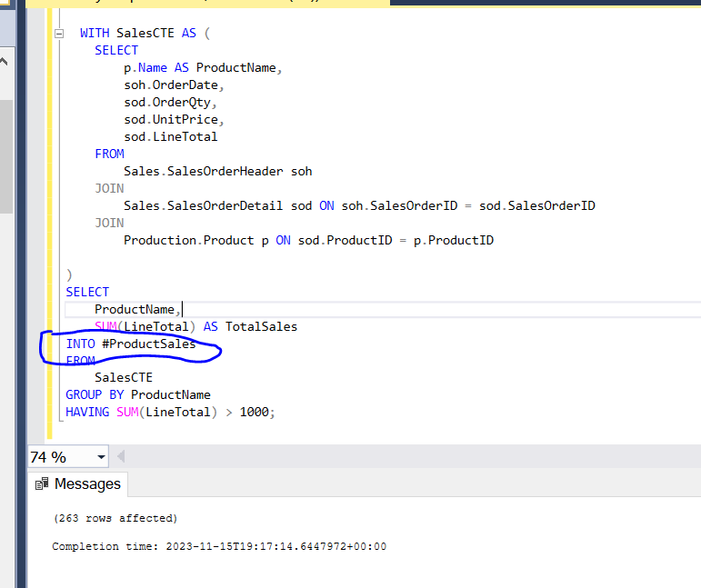Image resolution: width=701 pixels, height=588 pixels.
Task: Click the horizontal scrollbar track
Action: click(409, 457)
